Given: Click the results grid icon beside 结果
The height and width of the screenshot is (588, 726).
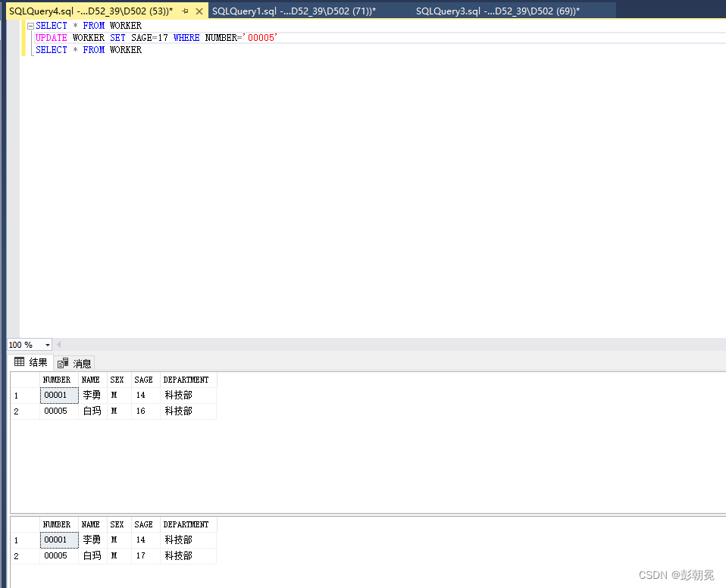Looking at the screenshot, I should (18, 362).
